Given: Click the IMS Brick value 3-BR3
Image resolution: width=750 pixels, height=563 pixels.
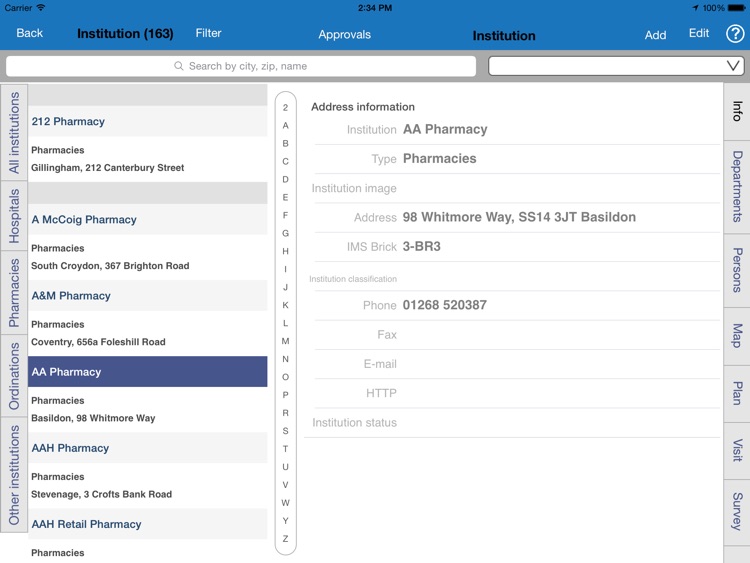Looking at the screenshot, I should [421, 246].
